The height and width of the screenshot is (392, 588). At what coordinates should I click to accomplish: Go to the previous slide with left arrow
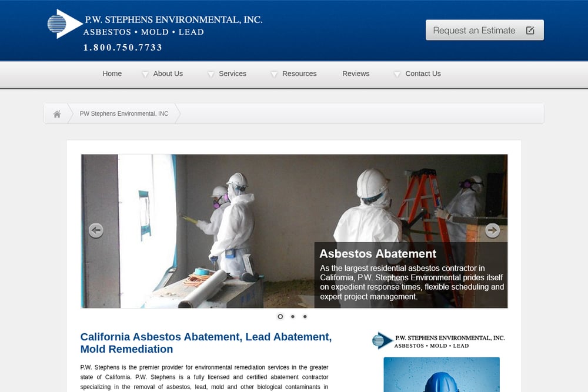[x=96, y=230]
